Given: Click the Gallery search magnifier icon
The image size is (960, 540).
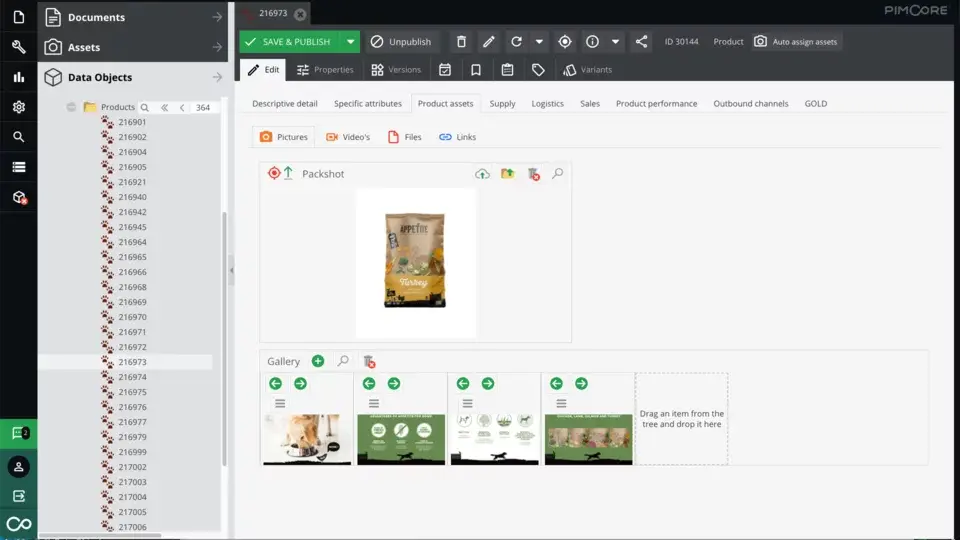Looking at the screenshot, I should coord(343,361).
